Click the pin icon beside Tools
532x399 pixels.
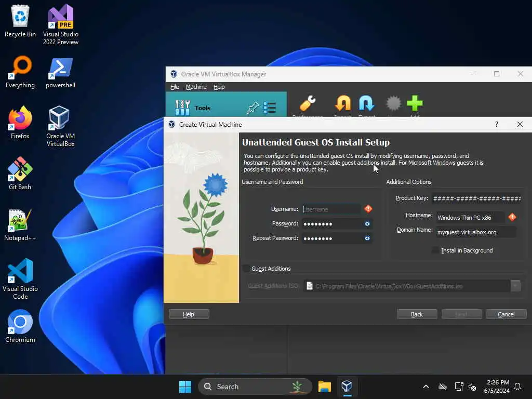point(252,108)
